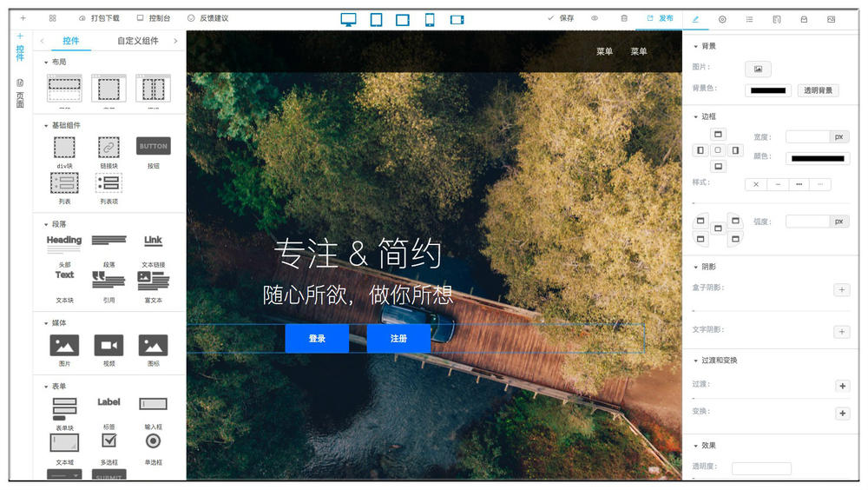Switch to landscape phone preview
Viewport: 868px width, 490px height.
457,20
